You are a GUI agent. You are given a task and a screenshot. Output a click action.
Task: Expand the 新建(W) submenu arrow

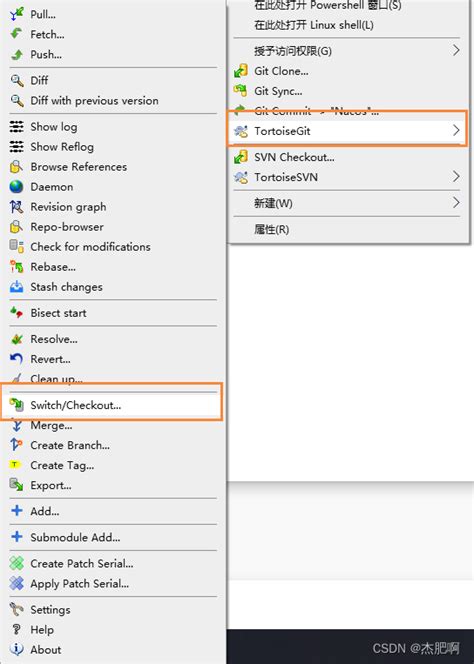click(456, 202)
